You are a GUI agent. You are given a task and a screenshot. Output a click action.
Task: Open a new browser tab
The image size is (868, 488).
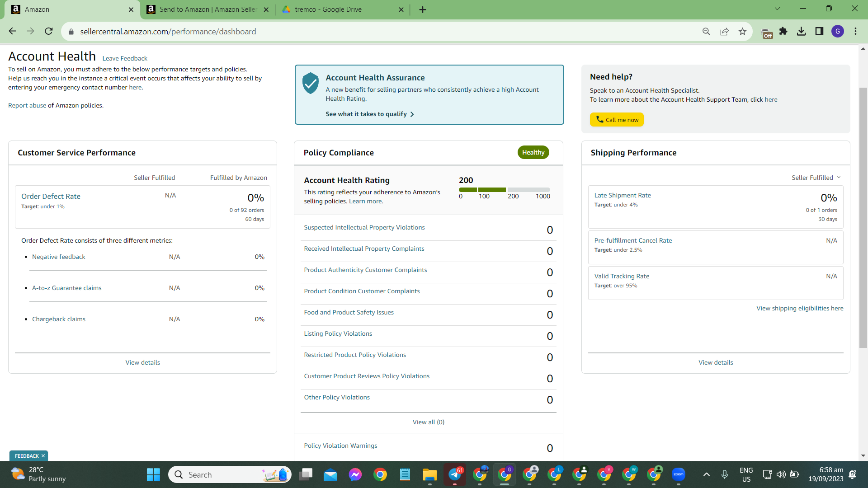tap(422, 9)
